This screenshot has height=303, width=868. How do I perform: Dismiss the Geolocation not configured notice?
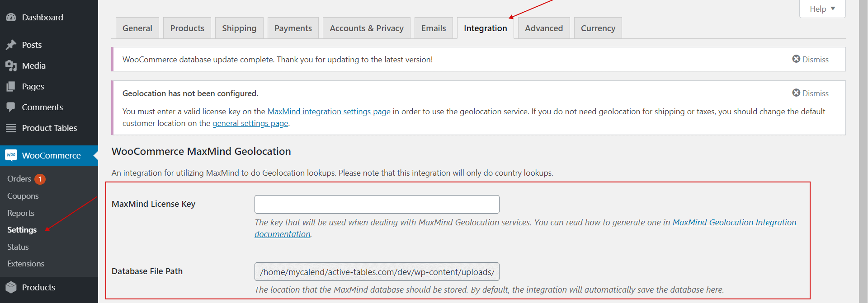[x=810, y=93]
